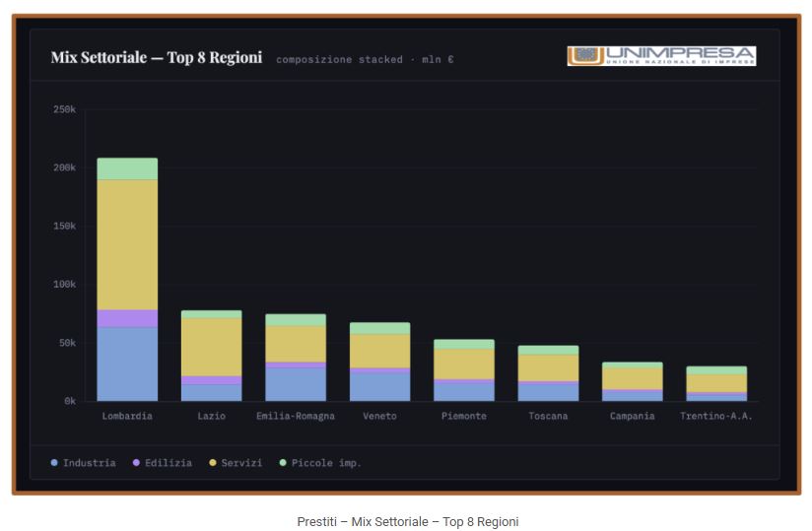The height and width of the screenshot is (531, 812).
Task: Click the Unimpresa logo
Action: tap(661, 56)
